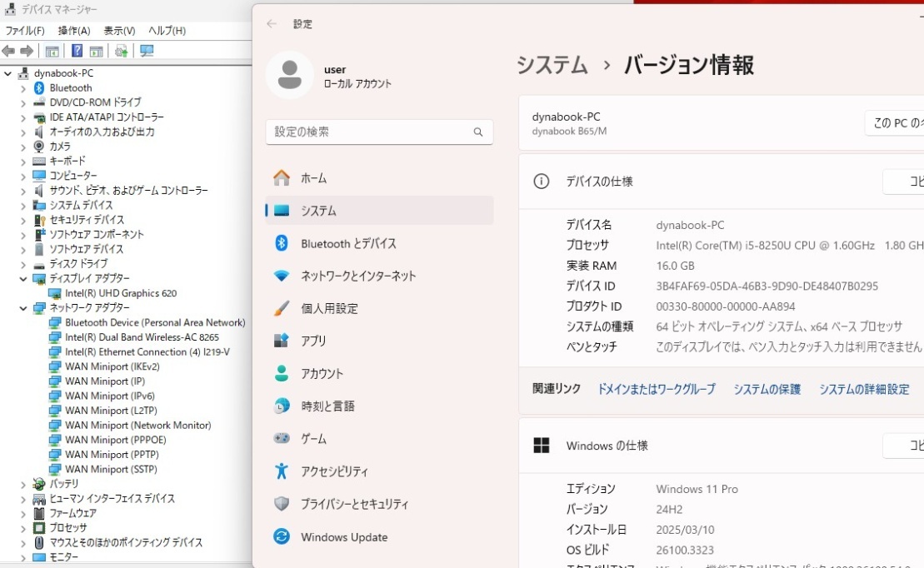Image resolution: width=924 pixels, height=568 pixels.
Task: Expand the バッテリ category
Action: (x=23, y=485)
